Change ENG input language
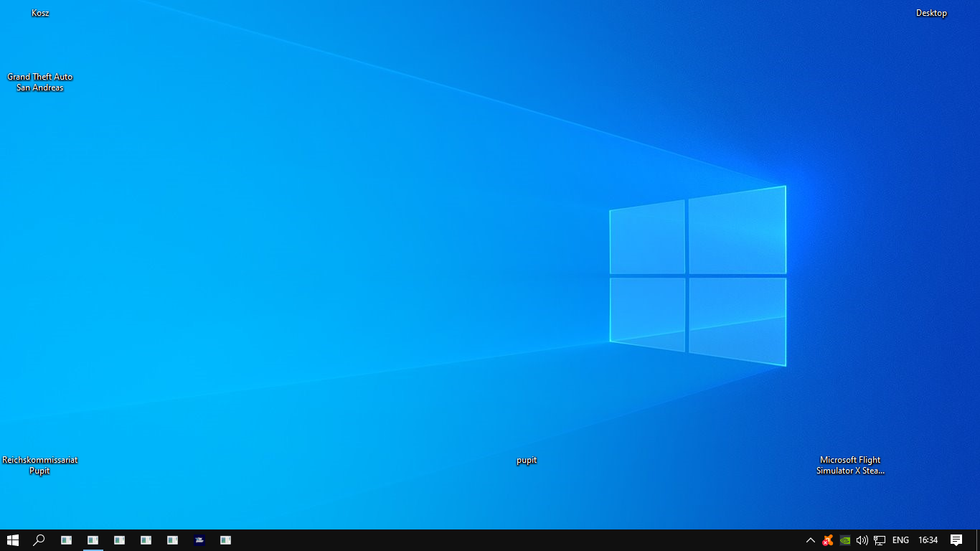 [900, 540]
